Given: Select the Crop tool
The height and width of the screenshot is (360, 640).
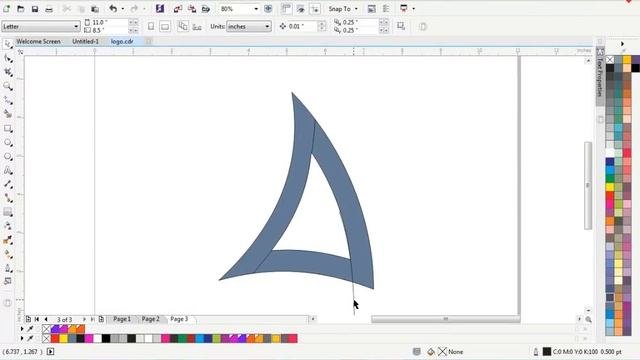Looking at the screenshot, I should 8,72.
